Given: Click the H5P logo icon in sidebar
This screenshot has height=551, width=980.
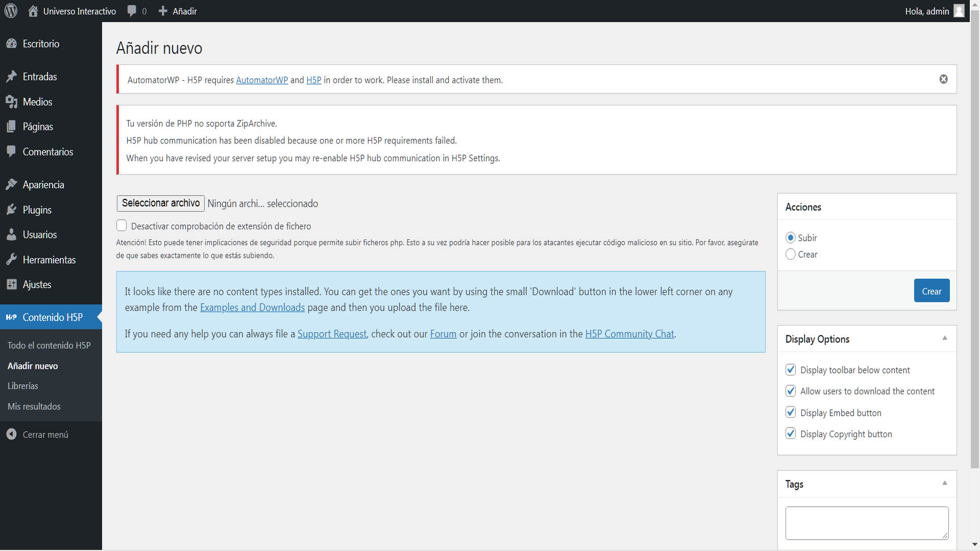Looking at the screenshot, I should click(11, 317).
